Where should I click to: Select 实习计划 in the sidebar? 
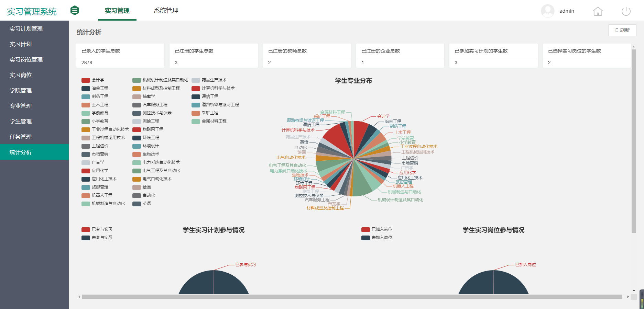(x=34, y=44)
